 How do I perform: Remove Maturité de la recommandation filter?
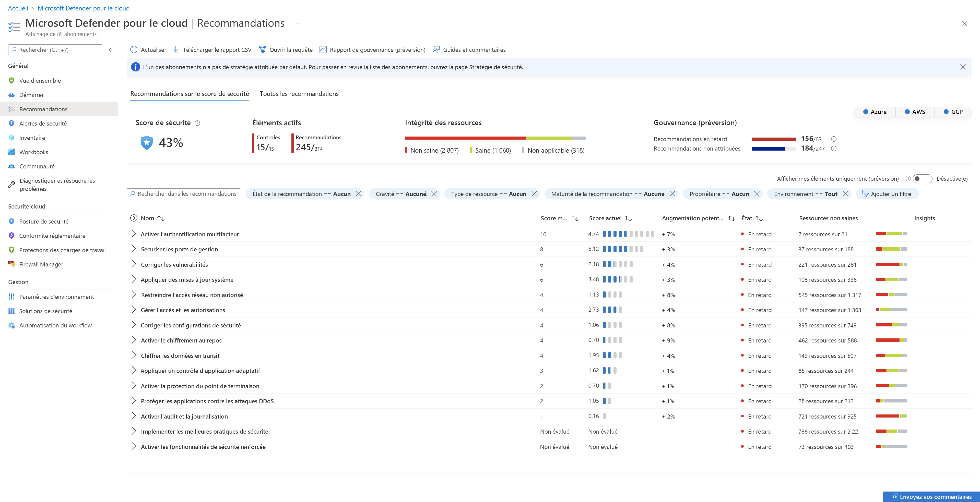672,194
